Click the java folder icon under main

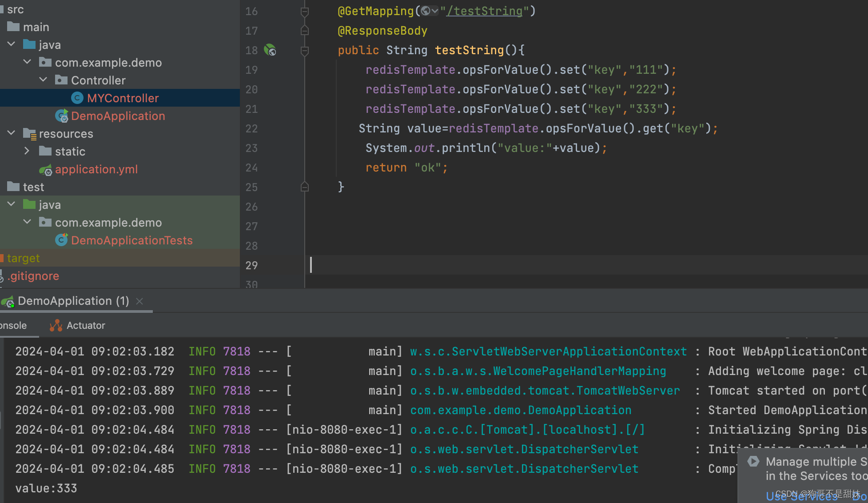tap(28, 44)
